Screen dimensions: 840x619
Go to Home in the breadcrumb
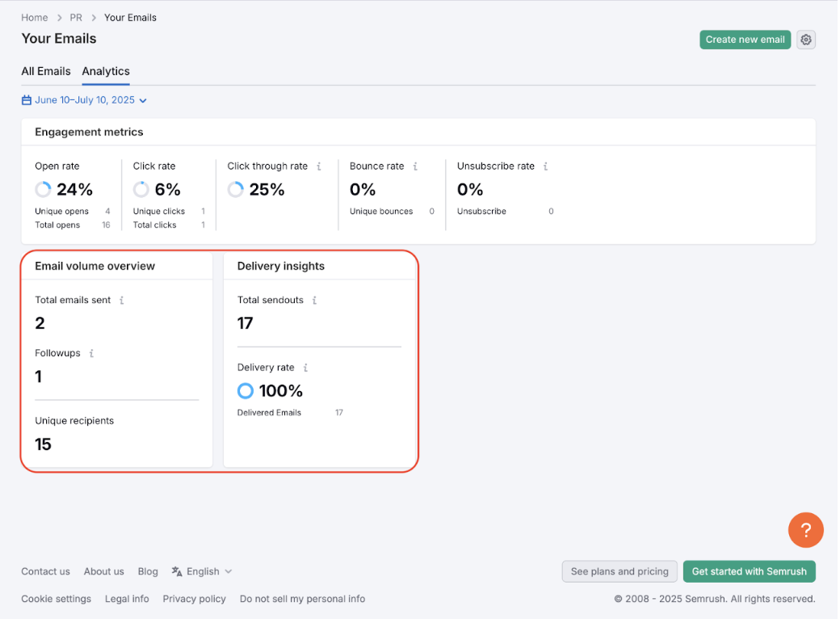(35, 18)
